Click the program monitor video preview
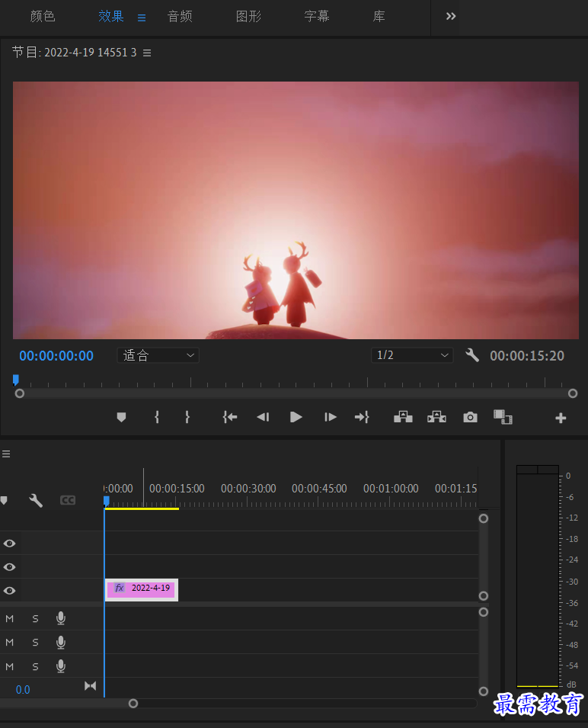This screenshot has width=588, height=728. 296,210
